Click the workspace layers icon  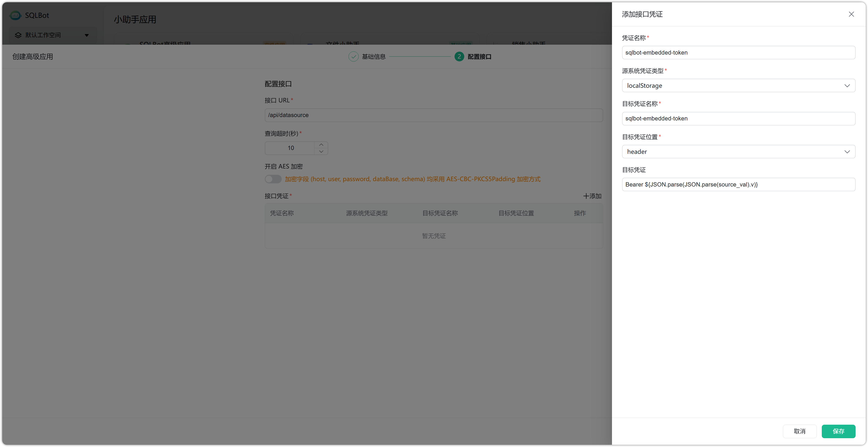click(18, 35)
